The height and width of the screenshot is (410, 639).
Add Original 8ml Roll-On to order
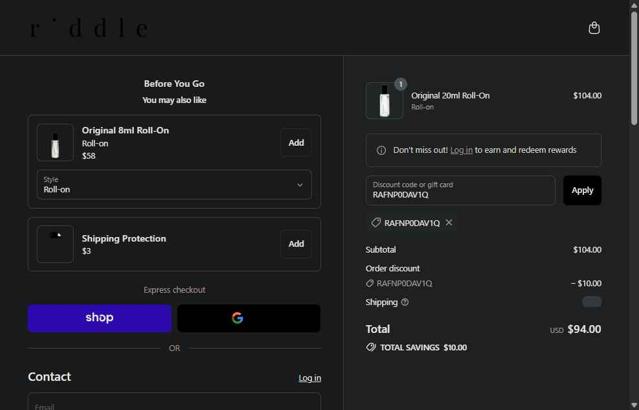pos(296,143)
